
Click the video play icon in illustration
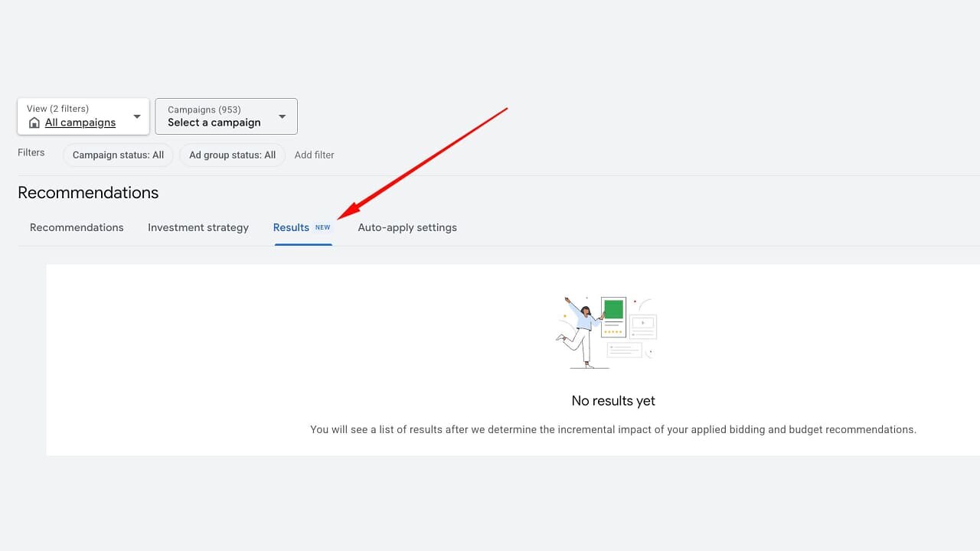pyautogui.click(x=642, y=323)
